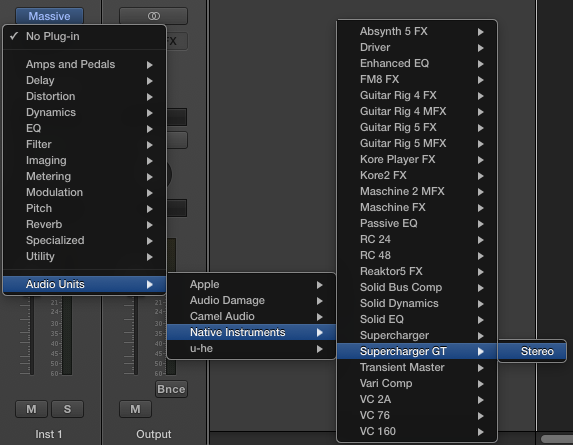Choose the Utility category
The height and width of the screenshot is (445, 573).
point(84,256)
